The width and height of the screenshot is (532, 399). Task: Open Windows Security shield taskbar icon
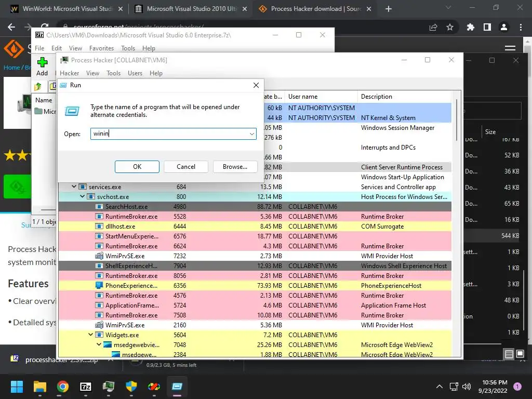131,387
